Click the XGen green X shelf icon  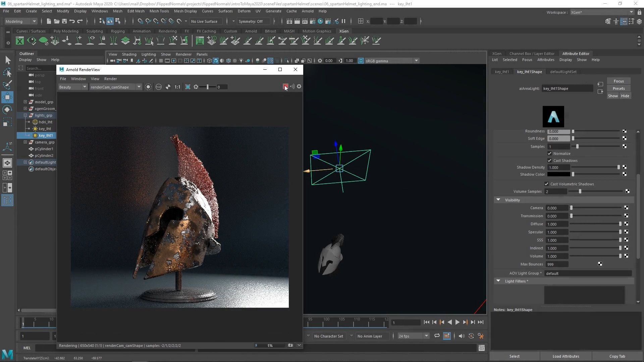(x=20, y=41)
